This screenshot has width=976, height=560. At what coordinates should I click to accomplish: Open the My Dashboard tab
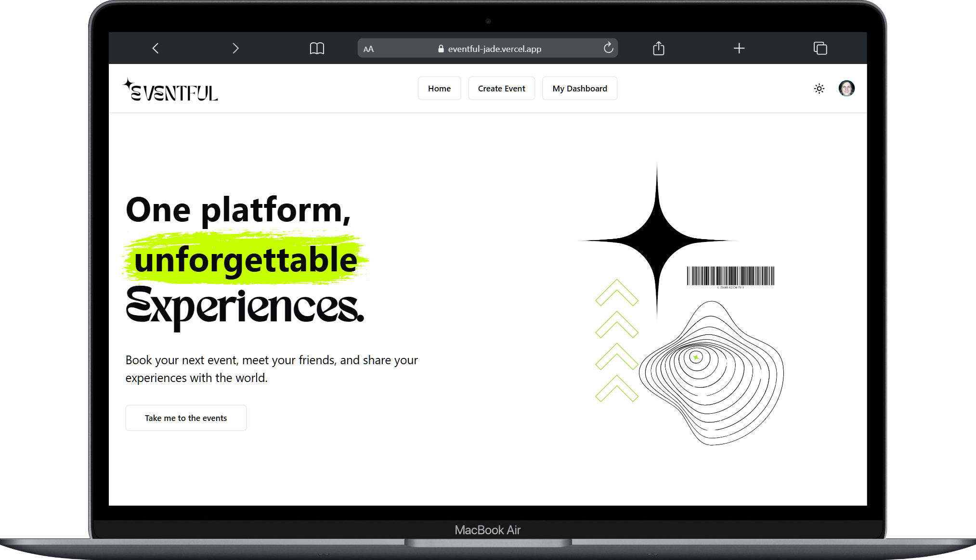[x=580, y=88]
